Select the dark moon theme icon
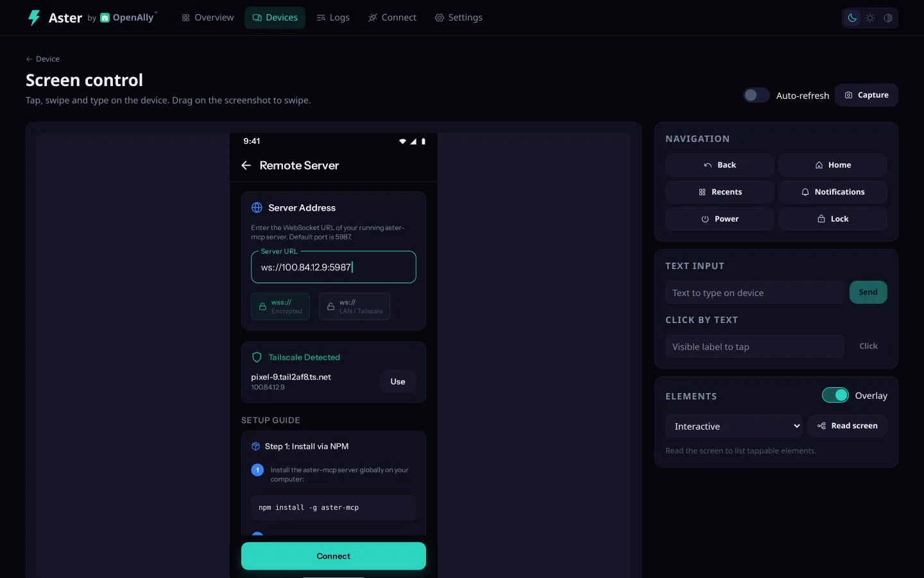The width and height of the screenshot is (924, 578). [852, 18]
